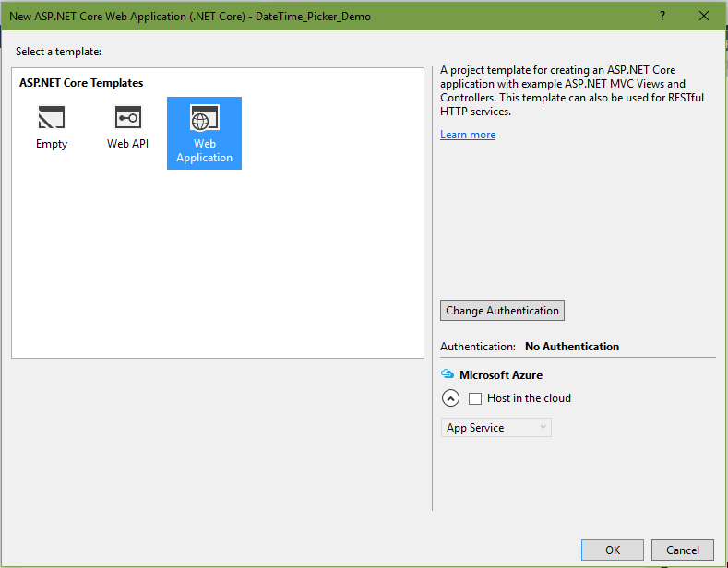
Task: Select the Web API template icon
Action: [127, 117]
